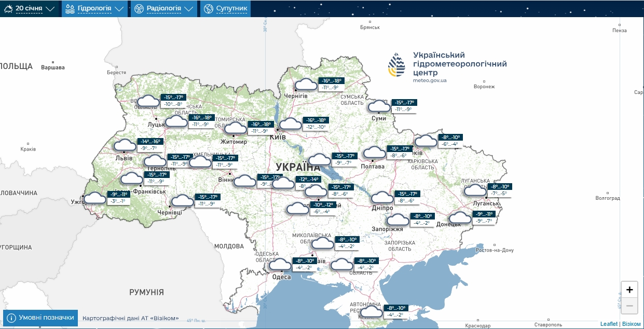This screenshot has height=329, width=644.
Task: Click the cloud icon over Київ
Action: click(290, 124)
